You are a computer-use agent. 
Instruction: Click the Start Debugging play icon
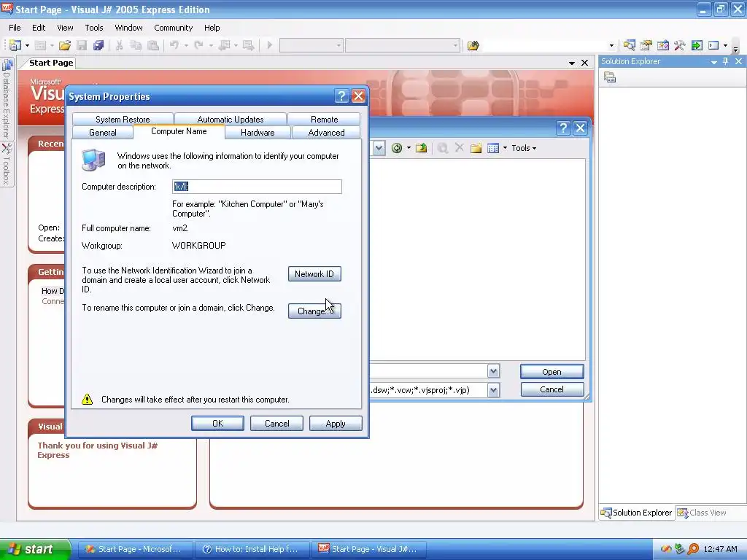tap(270, 46)
